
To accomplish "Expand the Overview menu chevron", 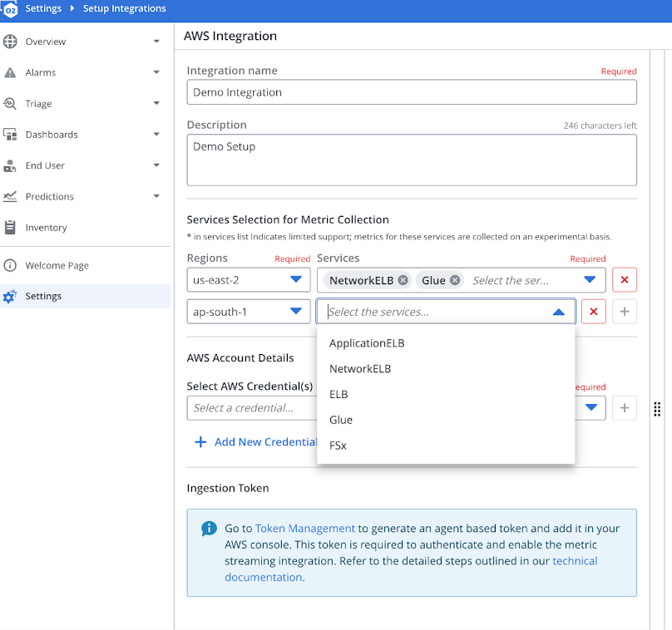I will tap(156, 42).
